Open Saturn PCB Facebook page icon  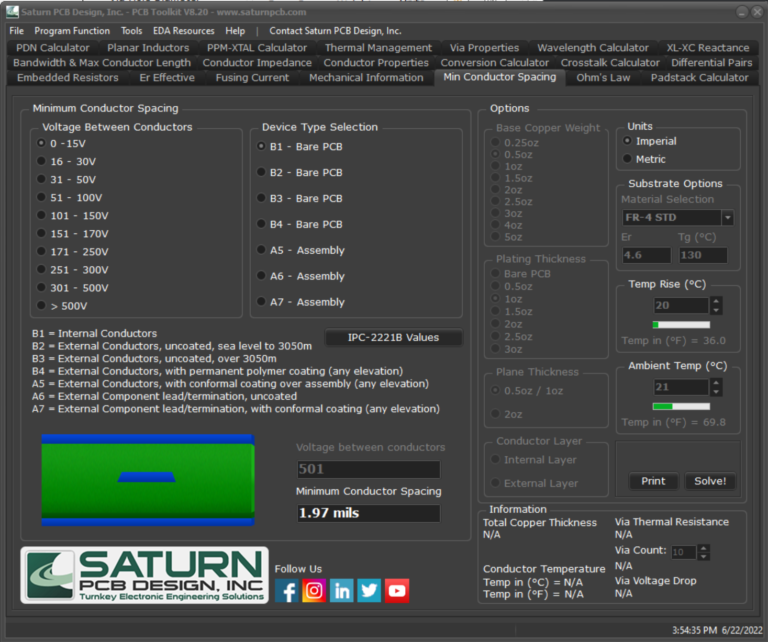click(287, 590)
